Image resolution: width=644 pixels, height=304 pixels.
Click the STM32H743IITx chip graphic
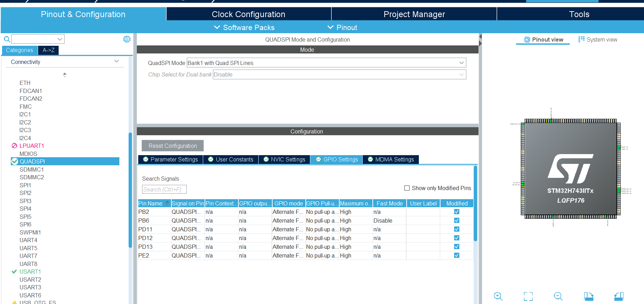pos(570,169)
